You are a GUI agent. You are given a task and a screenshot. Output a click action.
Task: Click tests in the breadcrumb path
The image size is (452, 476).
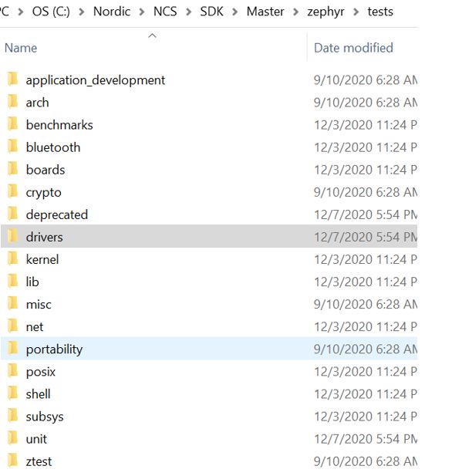tap(380, 12)
